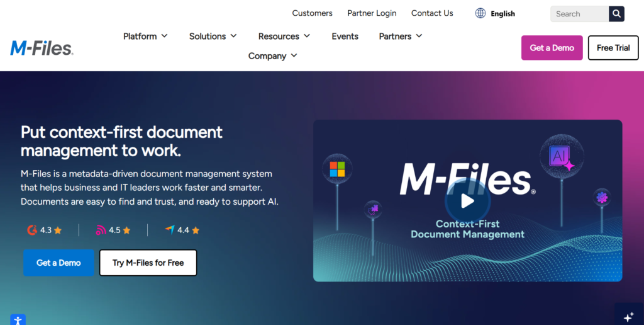The height and width of the screenshot is (325, 644).
Task: Click the search magnifier button
Action: [616, 14]
